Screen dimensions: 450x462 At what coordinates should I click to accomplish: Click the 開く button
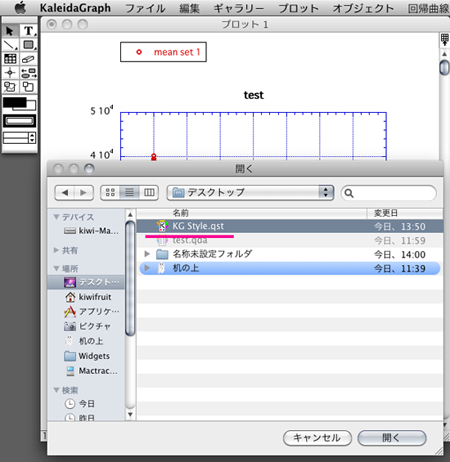point(392,438)
